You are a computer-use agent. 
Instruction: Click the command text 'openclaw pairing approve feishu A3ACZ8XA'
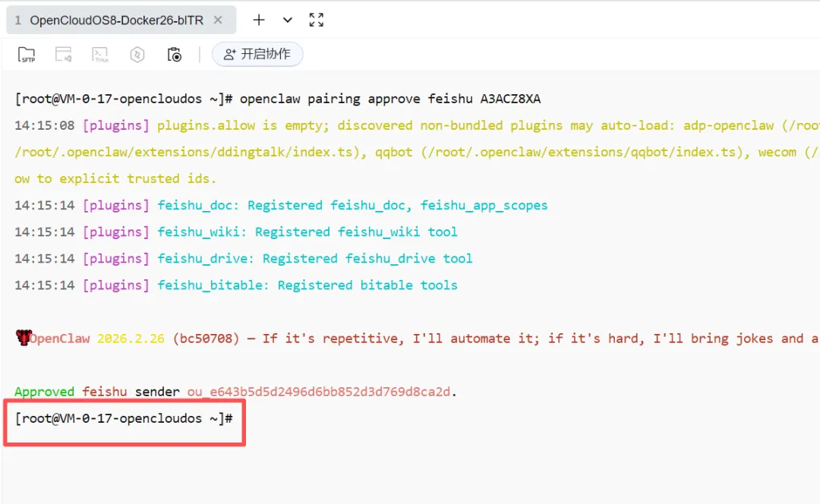coord(390,99)
